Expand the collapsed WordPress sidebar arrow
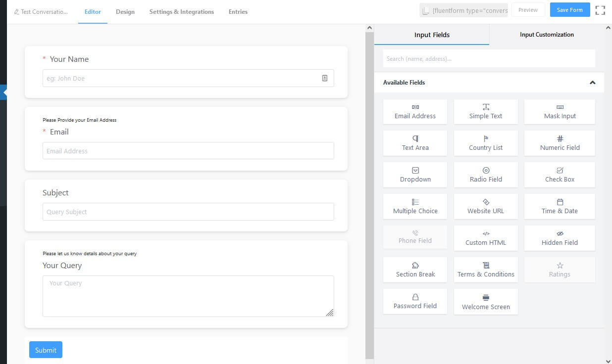The image size is (612, 364). tap(4, 92)
